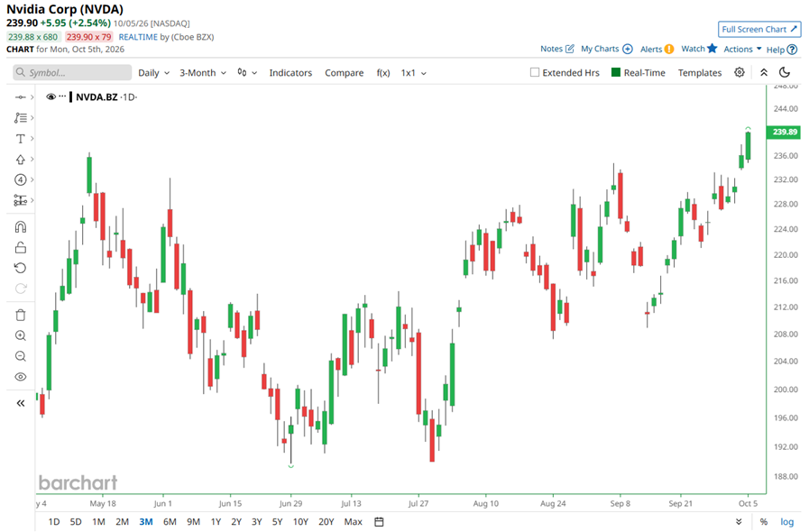Collapse the left drawing toolbar
809x532 pixels.
(x=20, y=403)
